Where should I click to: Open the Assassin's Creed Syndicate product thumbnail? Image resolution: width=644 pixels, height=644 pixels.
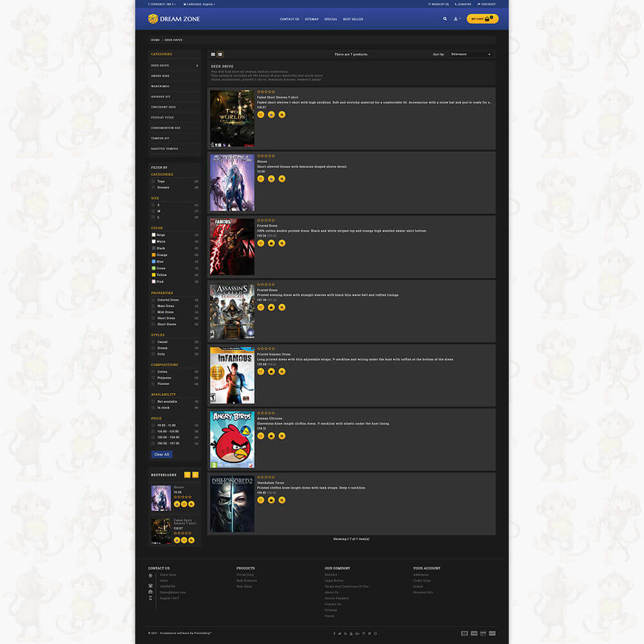(232, 311)
